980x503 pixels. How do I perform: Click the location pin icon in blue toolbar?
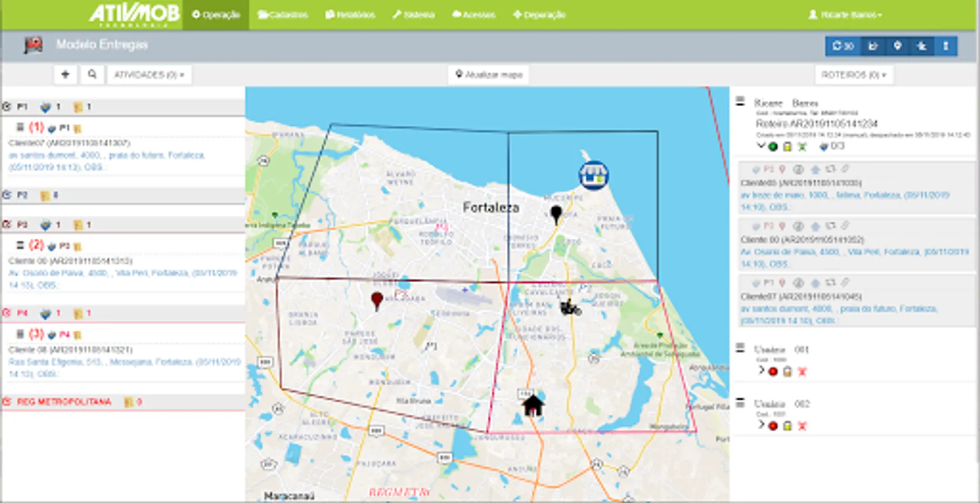coord(897,46)
